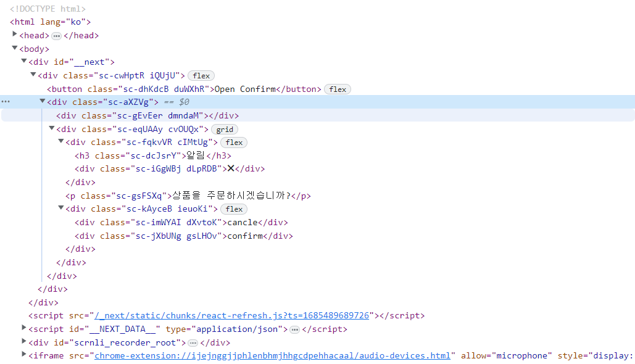Image resolution: width=635 pixels, height=364 pixels.
Task: Toggle the flex badge on sc-cwHptR div
Action: point(201,76)
